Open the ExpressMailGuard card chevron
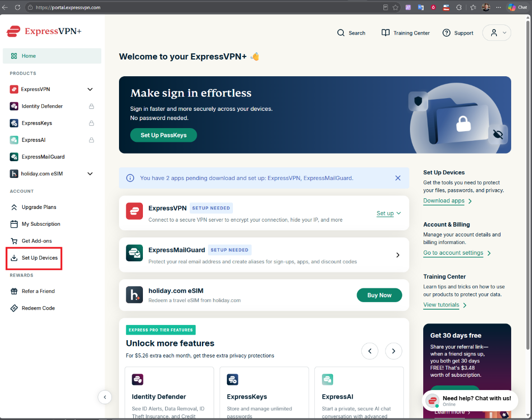Viewport: 532px width, 420px height. click(398, 255)
